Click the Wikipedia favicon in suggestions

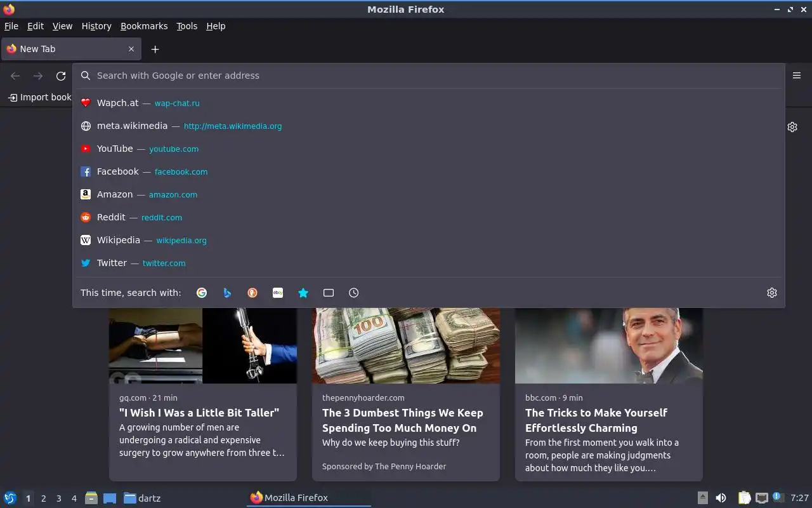[x=86, y=240]
